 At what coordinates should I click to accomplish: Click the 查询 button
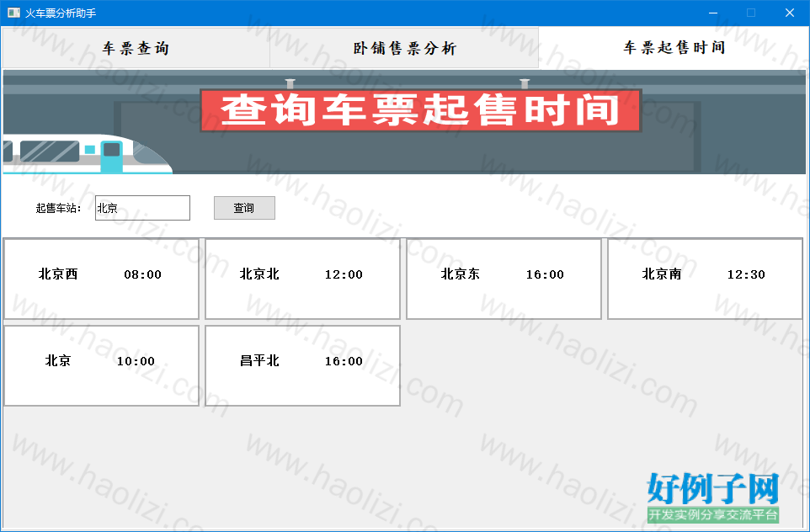[x=244, y=208]
